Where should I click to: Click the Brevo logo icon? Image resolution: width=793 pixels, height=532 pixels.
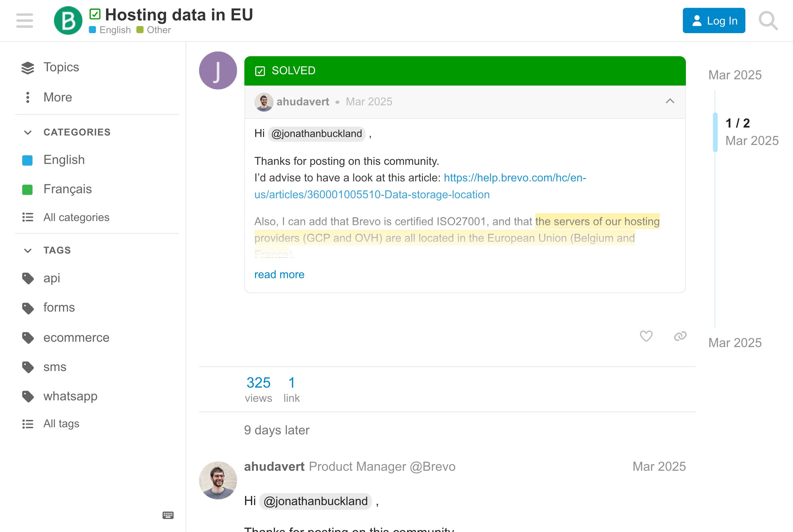pyautogui.click(x=68, y=20)
